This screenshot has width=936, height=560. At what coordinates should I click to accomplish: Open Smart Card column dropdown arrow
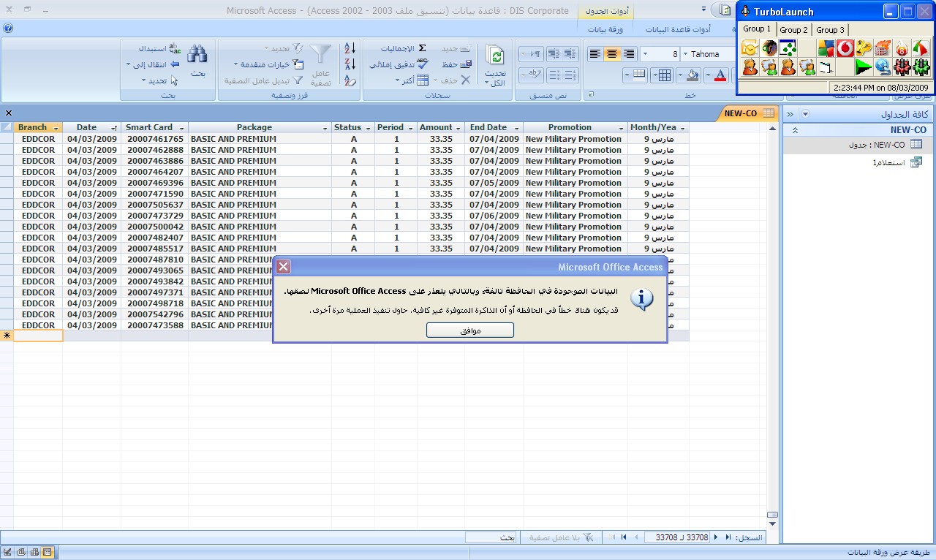pyautogui.click(x=182, y=128)
